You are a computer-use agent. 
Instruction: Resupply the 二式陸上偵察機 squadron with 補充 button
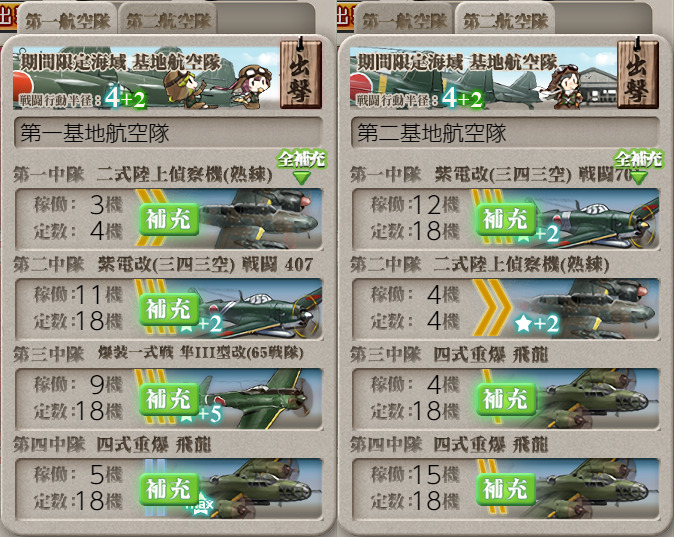pyautogui.click(x=168, y=219)
